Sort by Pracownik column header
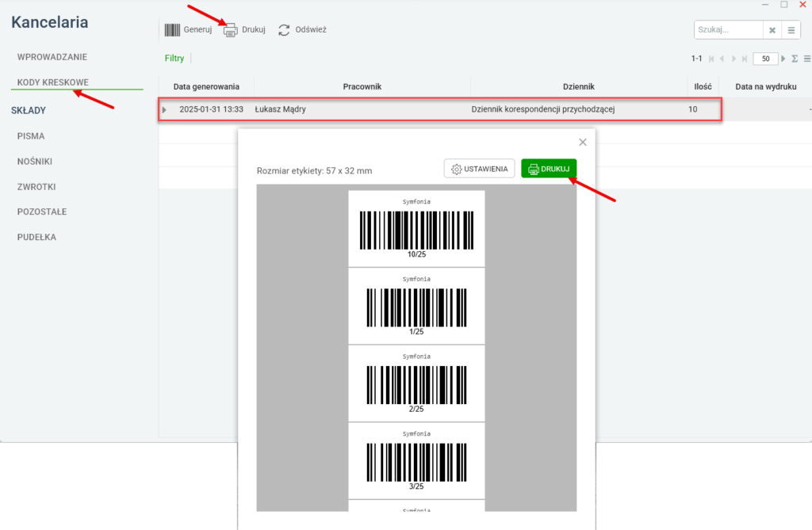This screenshot has width=812, height=530. [x=362, y=86]
